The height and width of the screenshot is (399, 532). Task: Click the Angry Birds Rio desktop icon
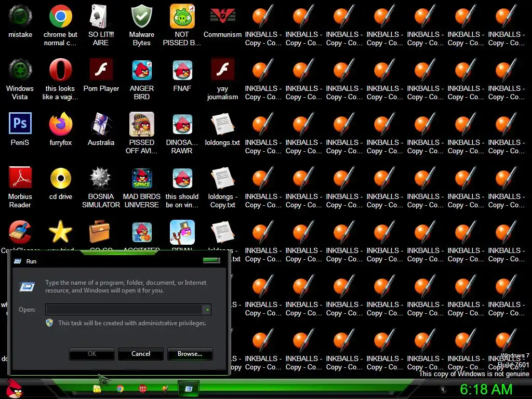tap(141, 232)
